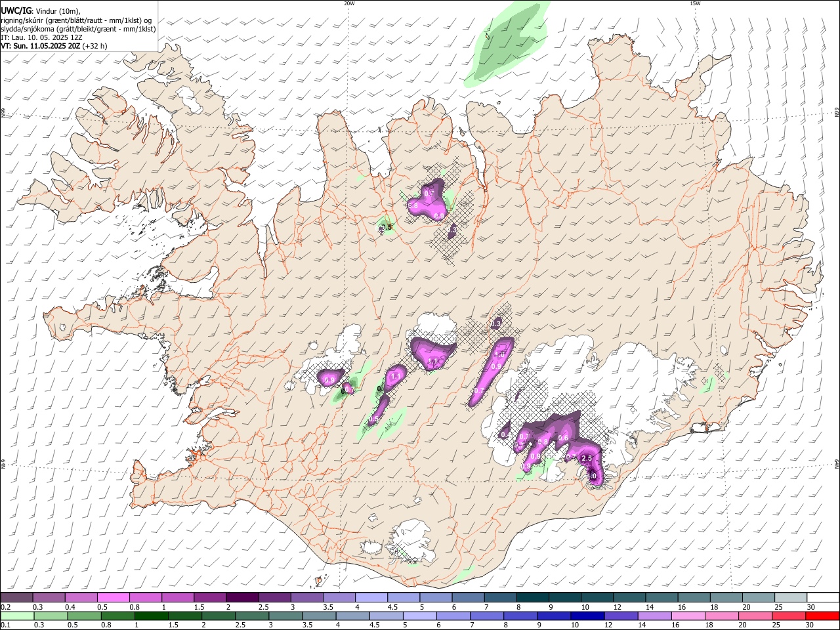Pick the navy blue rain swatch labeled 10
The height and width of the screenshot is (630, 840).
point(587,616)
